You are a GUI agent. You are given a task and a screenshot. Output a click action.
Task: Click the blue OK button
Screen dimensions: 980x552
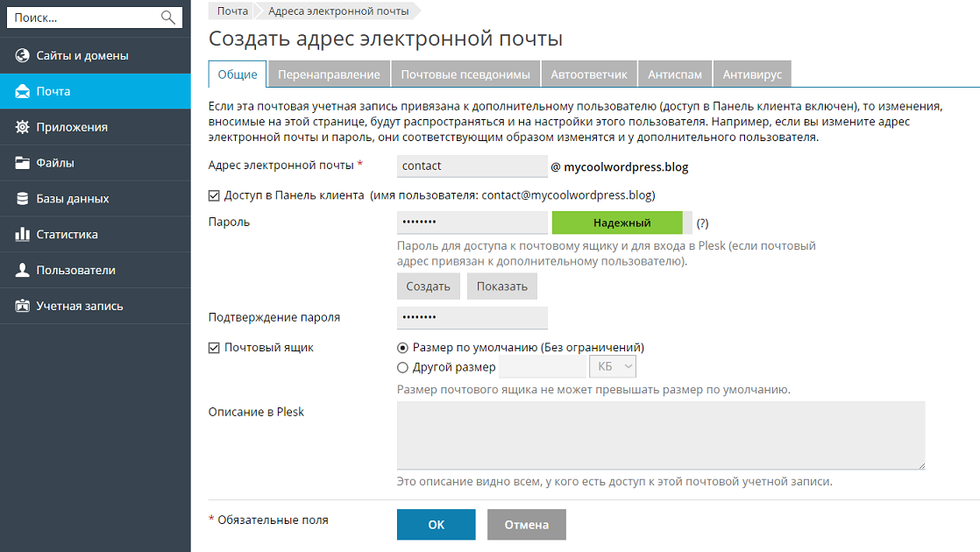pos(436,525)
